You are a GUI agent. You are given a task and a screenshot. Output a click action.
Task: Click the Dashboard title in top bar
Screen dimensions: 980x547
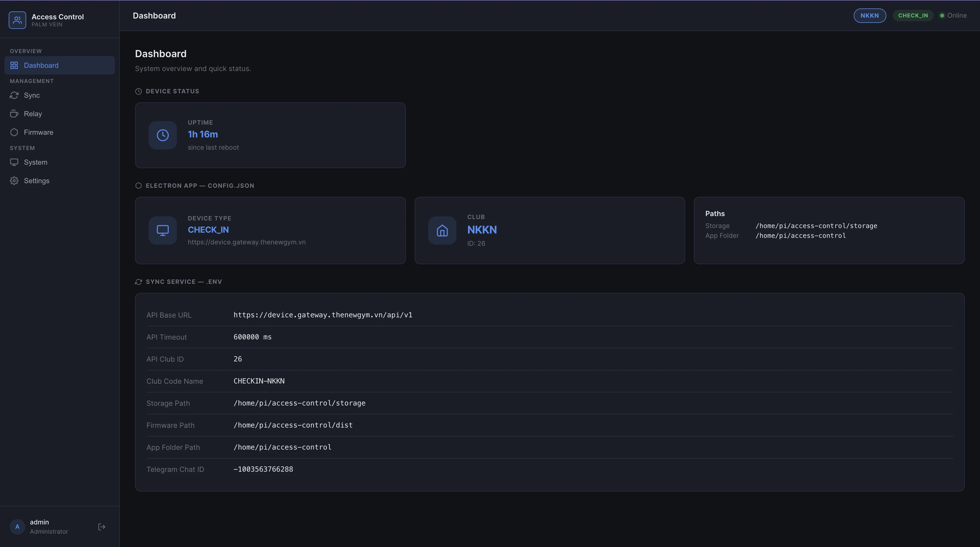[x=154, y=16]
